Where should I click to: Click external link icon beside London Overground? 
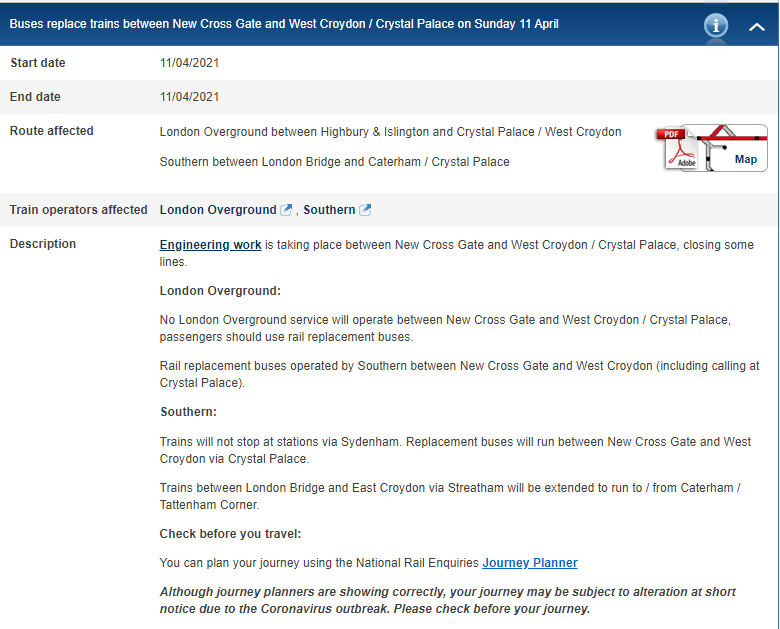pos(286,210)
